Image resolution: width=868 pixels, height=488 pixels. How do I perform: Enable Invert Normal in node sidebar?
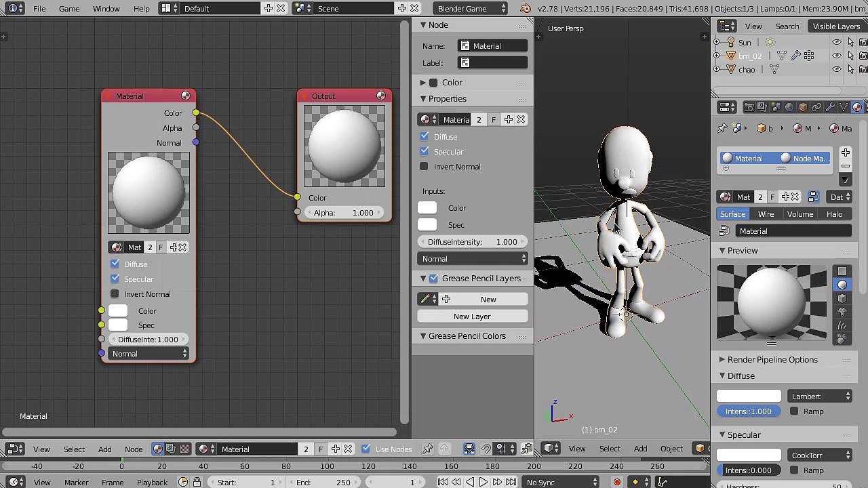coord(425,166)
